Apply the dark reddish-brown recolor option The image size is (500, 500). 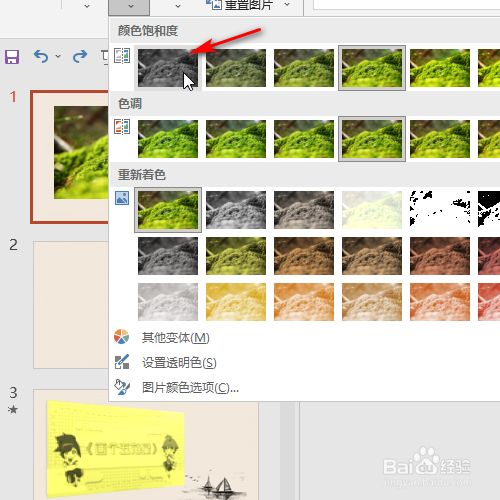[x=440, y=256]
